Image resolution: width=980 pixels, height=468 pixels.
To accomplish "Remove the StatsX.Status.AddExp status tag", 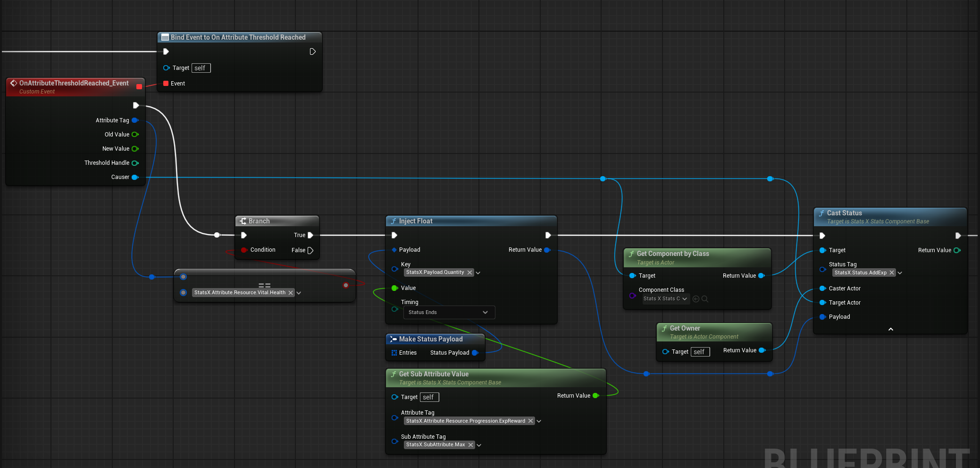I will [892, 273].
